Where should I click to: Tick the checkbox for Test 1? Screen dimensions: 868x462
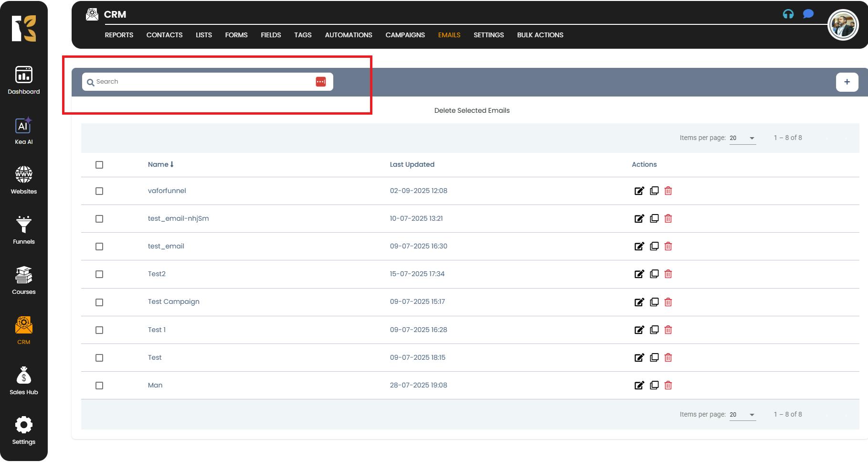(x=99, y=330)
